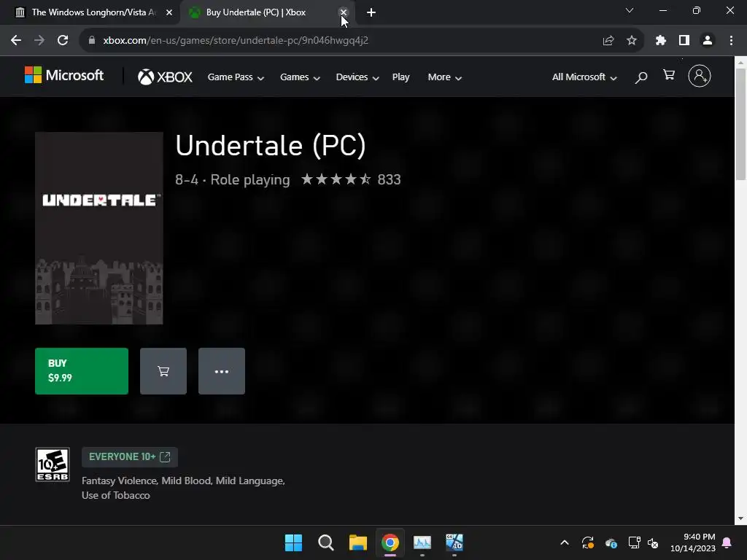Image resolution: width=747 pixels, height=560 pixels.
Task: Open the Windows Start menu
Action: coord(293,542)
